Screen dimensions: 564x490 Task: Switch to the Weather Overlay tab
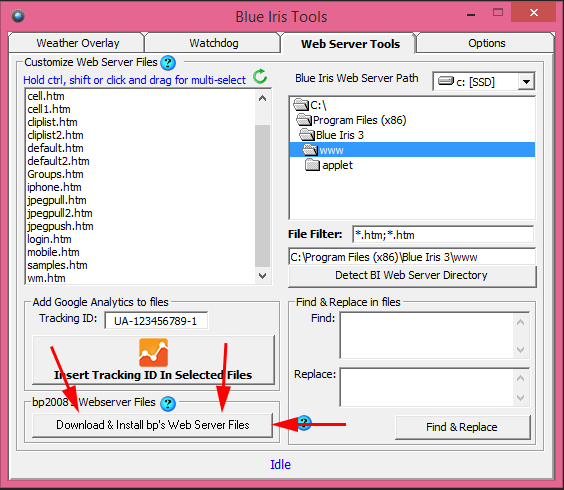[78, 43]
